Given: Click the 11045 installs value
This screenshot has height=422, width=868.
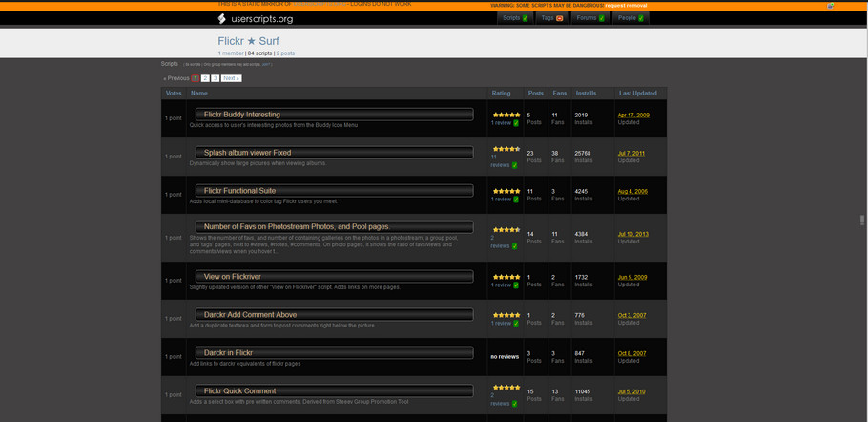Looking at the screenshot, I should [x=583, y=392].
